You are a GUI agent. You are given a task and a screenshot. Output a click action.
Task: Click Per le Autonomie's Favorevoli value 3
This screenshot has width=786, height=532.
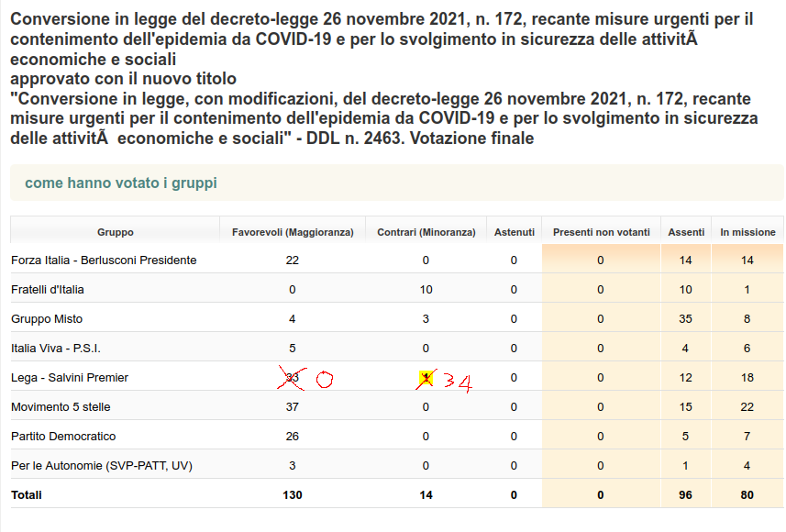293,465
